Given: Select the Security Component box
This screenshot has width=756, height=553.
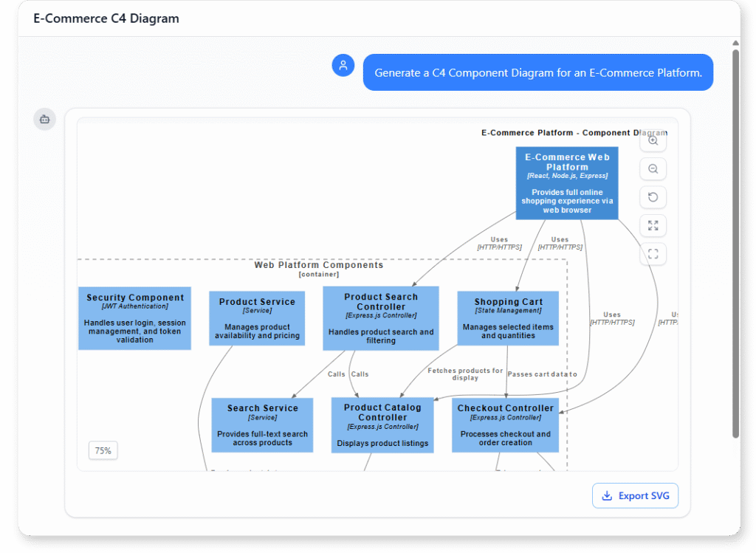Looking at the screenshot, I should tap(134, 317).
